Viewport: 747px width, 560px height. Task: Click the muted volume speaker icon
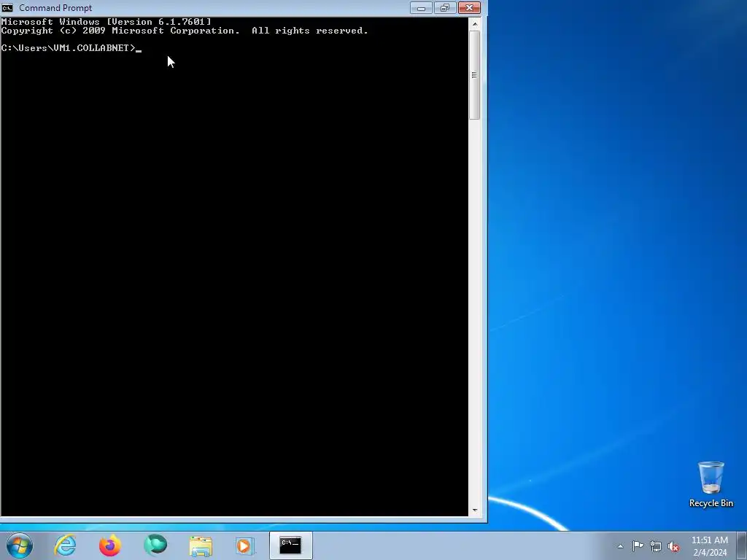[x=673, y=546]
